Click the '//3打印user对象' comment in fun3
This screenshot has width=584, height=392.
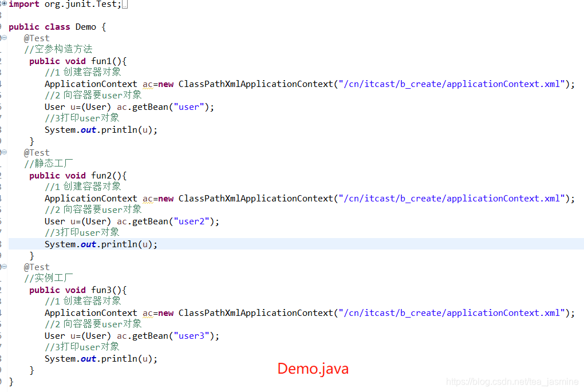82,347
